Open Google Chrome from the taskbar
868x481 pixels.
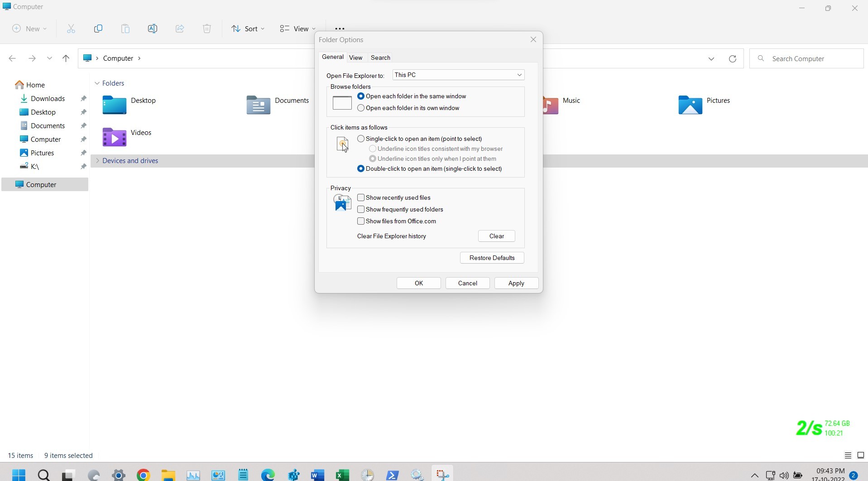pos(144,475)
